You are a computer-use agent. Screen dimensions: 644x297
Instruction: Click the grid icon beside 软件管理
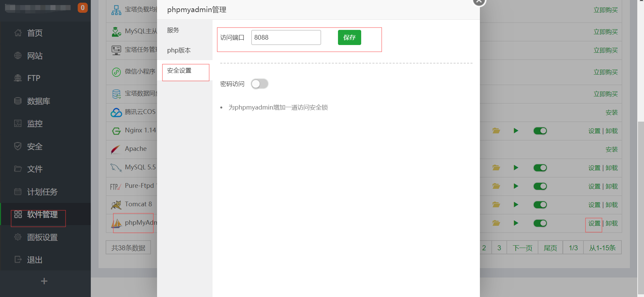tap(18, 214)
